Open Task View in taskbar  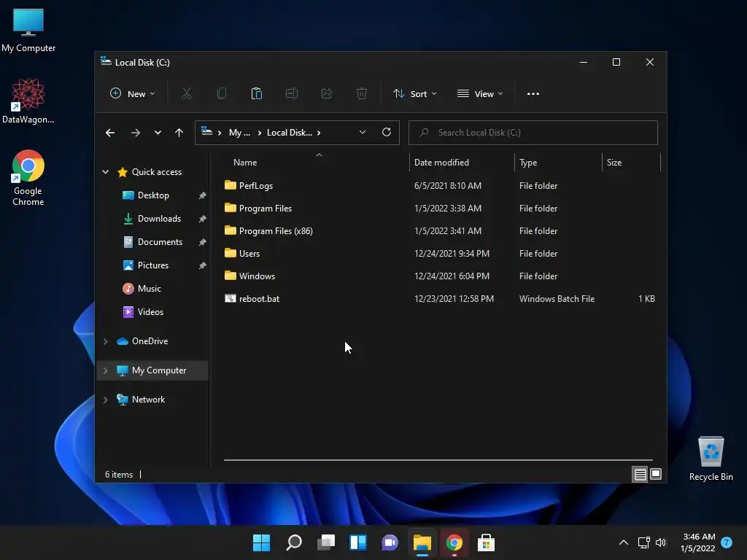326,542
